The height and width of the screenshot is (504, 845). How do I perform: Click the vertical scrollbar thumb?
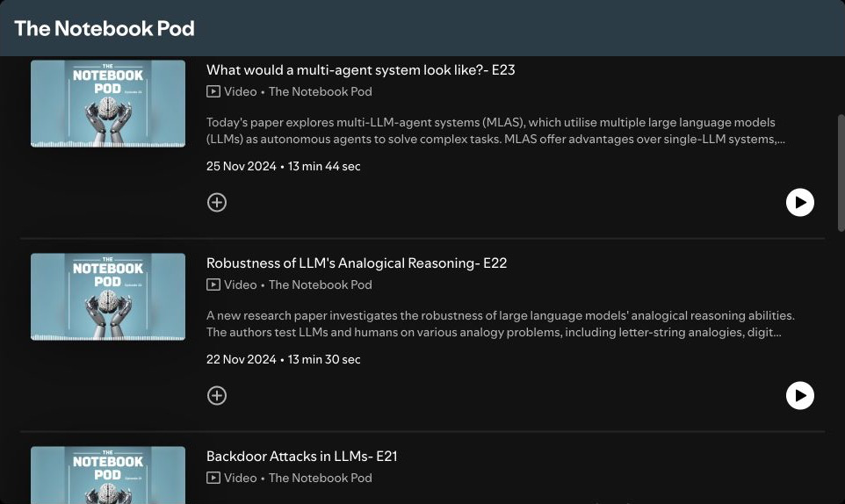click(841, 173)
